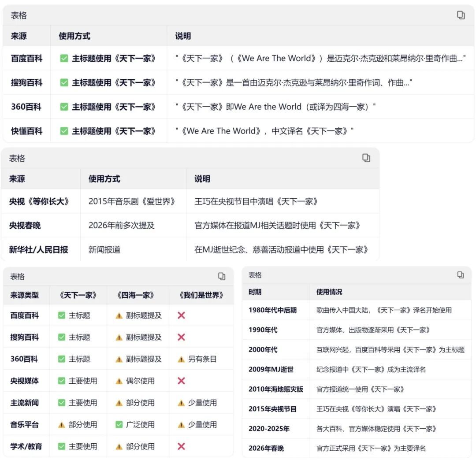Select the 主流新闻 row label
This screenshot has width=476, height=460.
coord(24,403)
